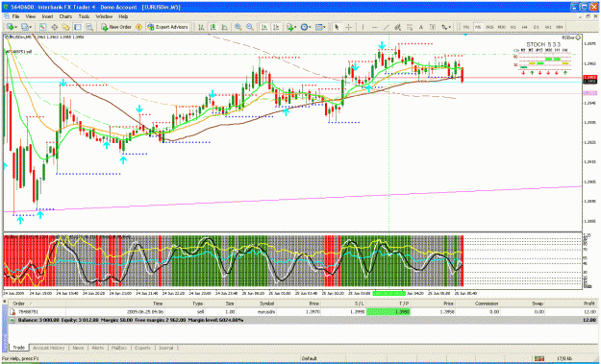Switch to Alerts tab
The height and width of the screenshot is (364, 601).
pyautogui.click(x=97, y=348)
